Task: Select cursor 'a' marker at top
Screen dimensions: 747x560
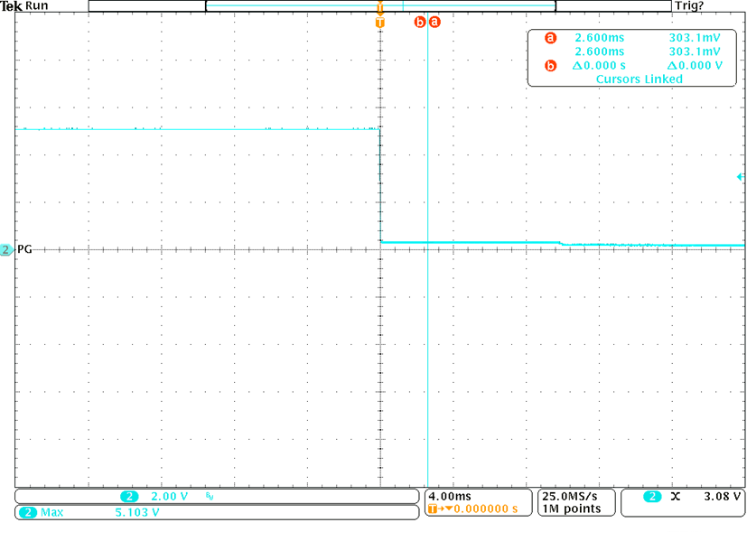Action: 434,21
